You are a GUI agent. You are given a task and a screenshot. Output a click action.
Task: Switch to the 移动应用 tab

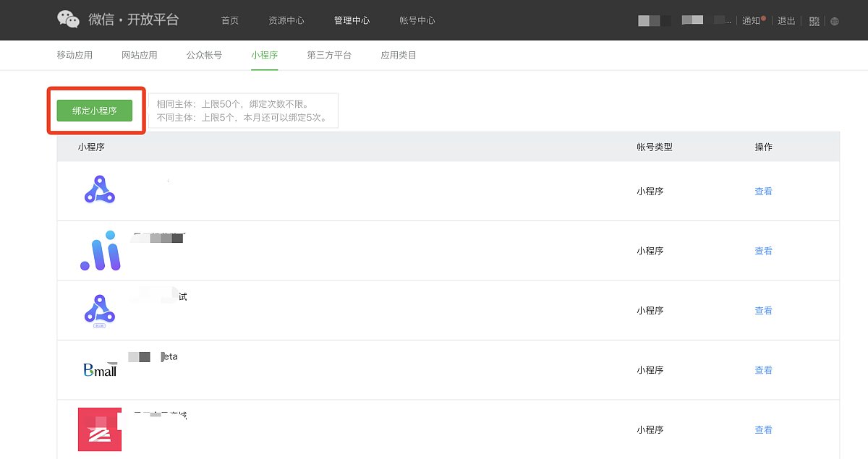tap(75, 55)
